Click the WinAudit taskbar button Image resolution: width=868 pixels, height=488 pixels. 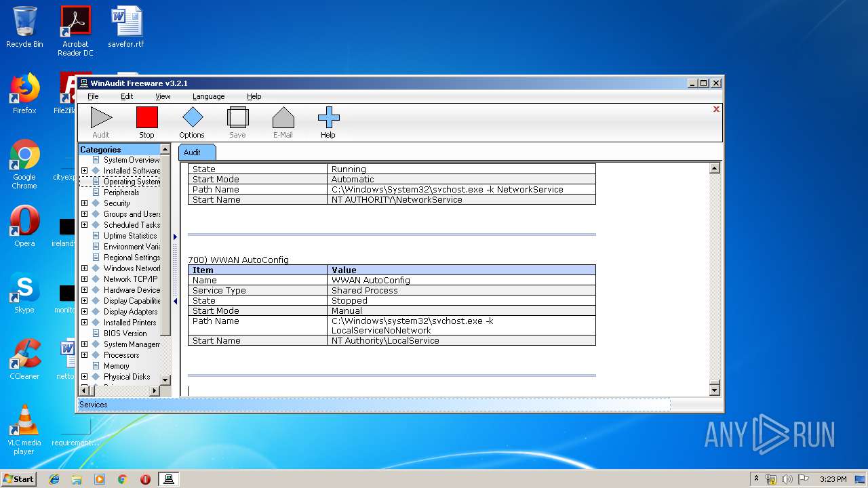coord(169,479)
